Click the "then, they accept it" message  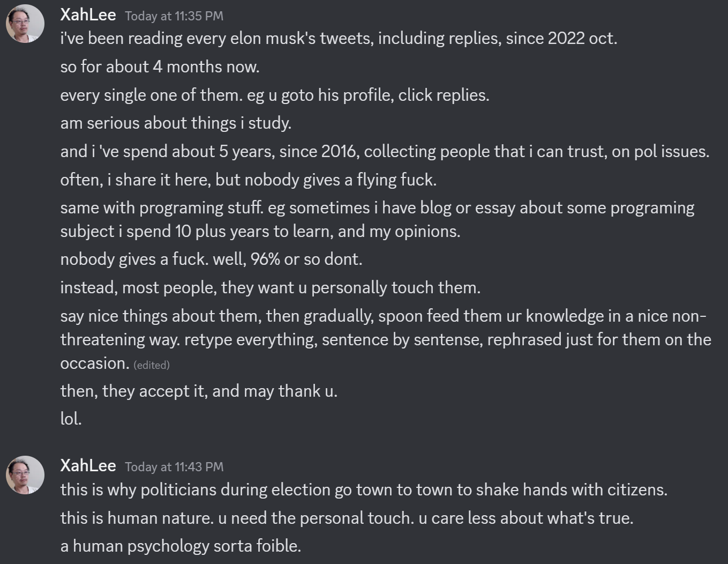tap(199, 391)
